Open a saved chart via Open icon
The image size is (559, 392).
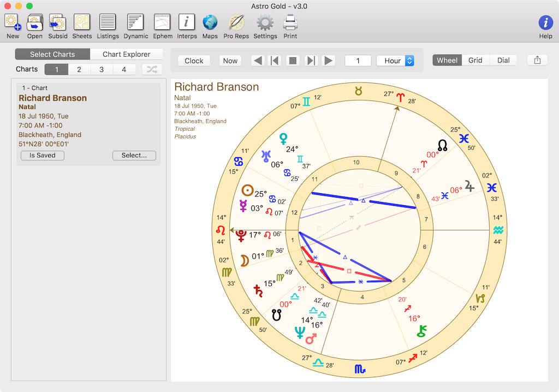click(34, 22)
